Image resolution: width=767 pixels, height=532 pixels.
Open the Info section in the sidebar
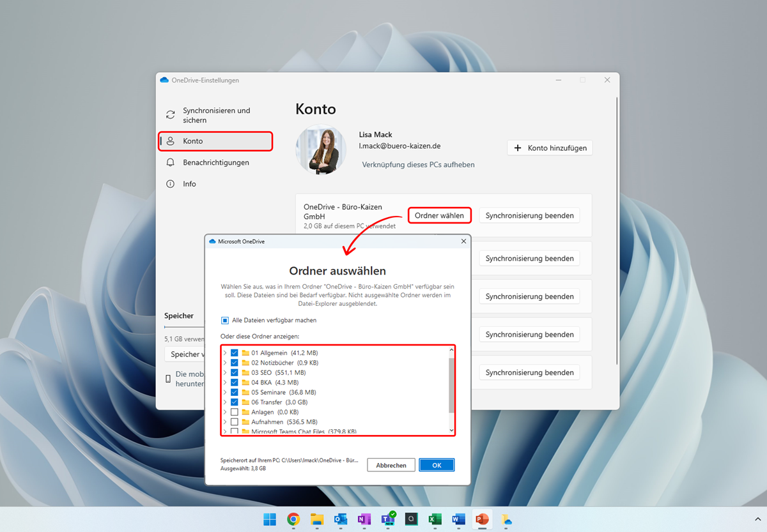click(216, 184)
